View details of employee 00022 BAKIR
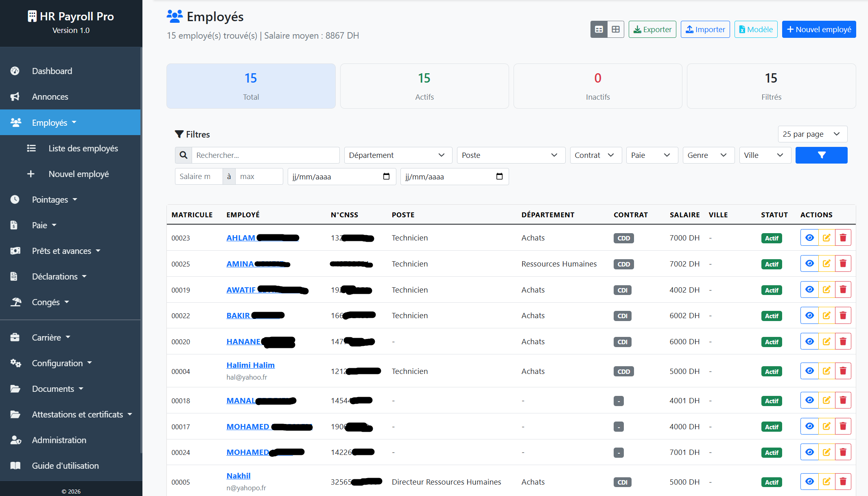868x496 pixels. coord(809,315)
